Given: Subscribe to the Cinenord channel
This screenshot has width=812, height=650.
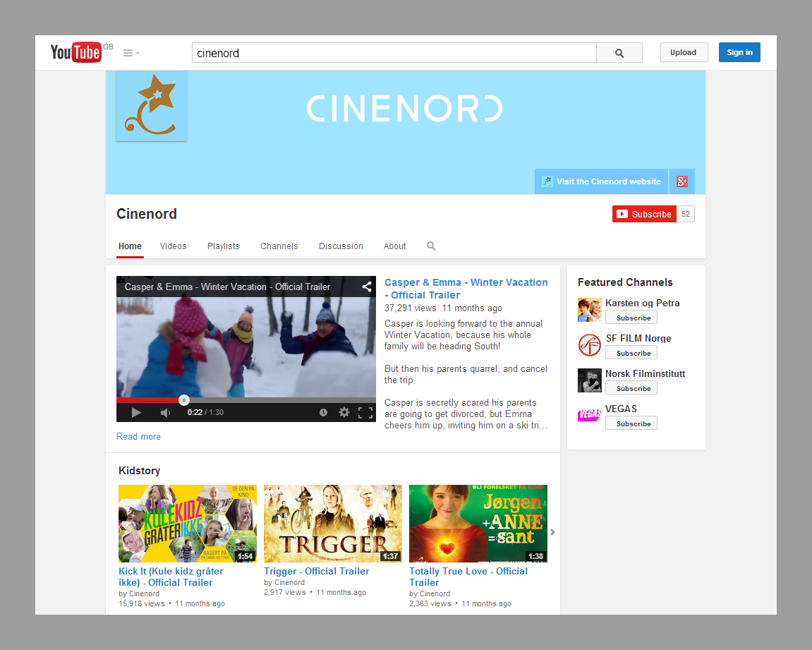Looking at the screenshot, I should click(644, 214).
